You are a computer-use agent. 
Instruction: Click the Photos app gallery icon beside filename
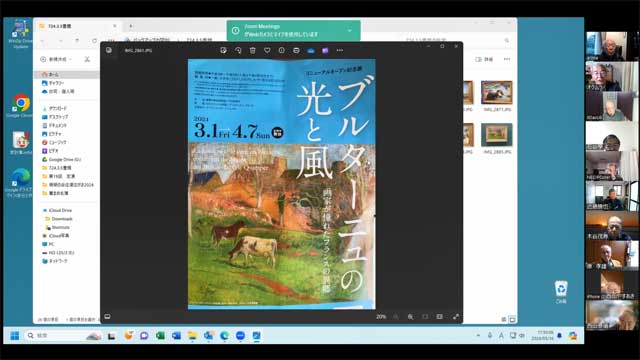[x=109, y=50]
